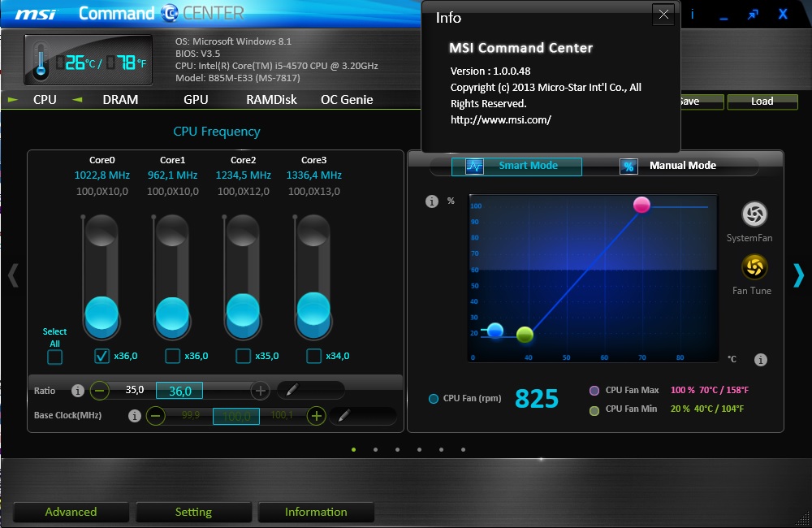Click the Information button
The image size is (812, 528).
coord(316,512)
